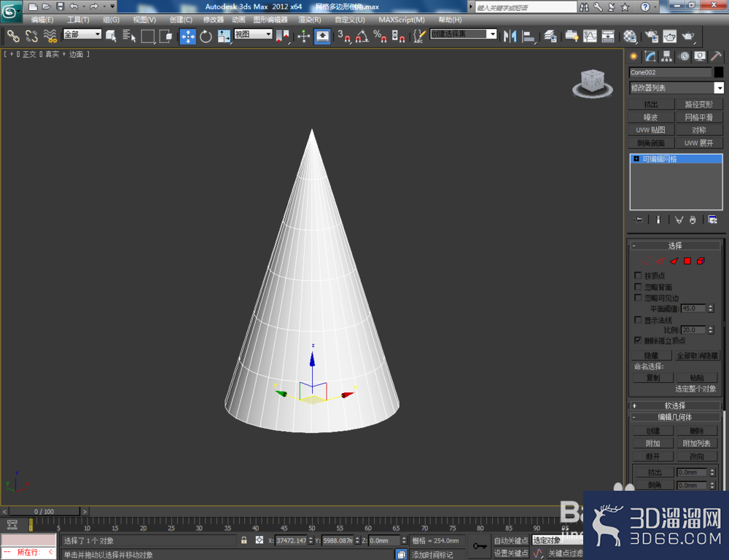Open Render Setup icon
The width and height of the screenshot is (729, 560).
tap(651, 36)
